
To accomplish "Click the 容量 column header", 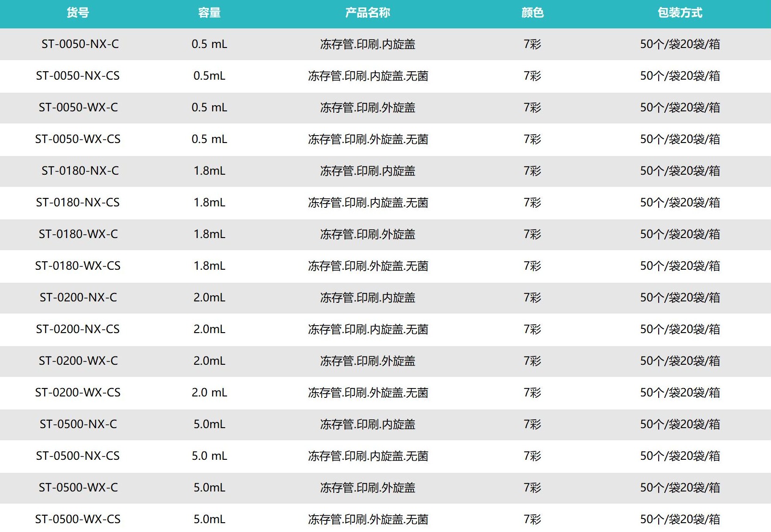I will click(x=209, y=13).
